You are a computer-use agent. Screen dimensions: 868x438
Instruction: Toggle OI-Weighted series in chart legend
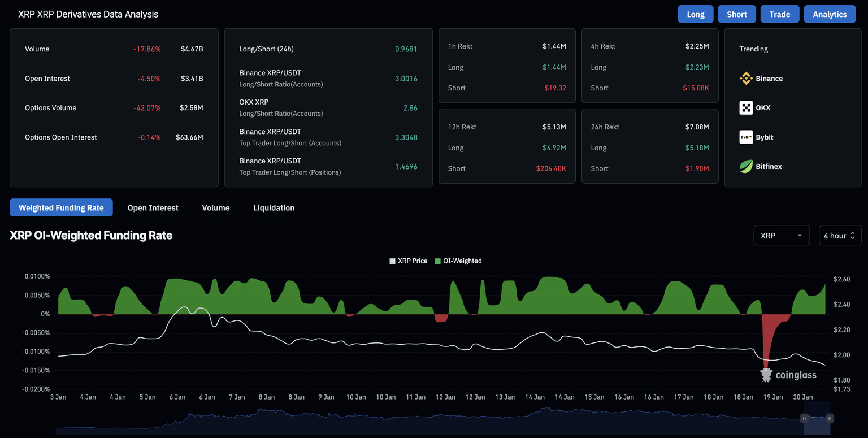[458, 261]
